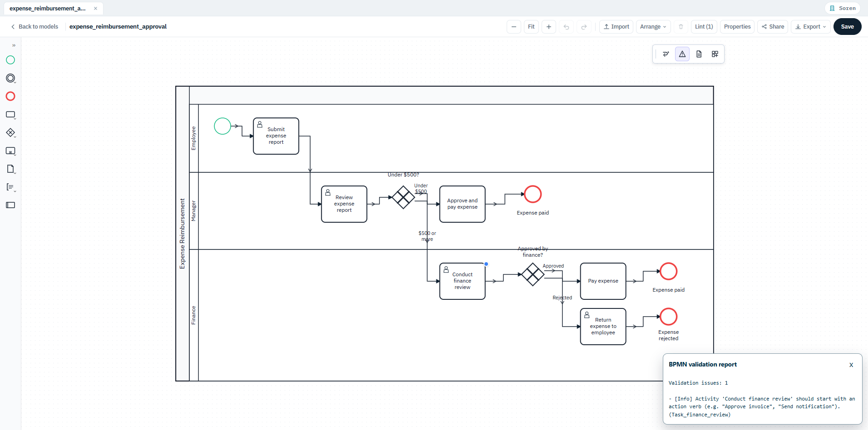Expand the palette with double chevron

[x=14, y=45]
